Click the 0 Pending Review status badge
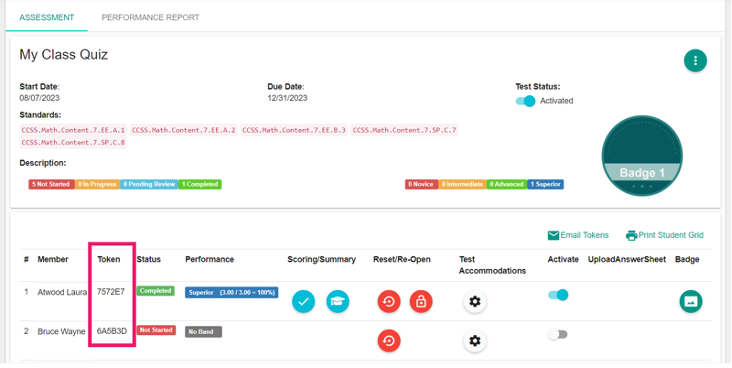The height and width of the screenshot is (368, 732). [149, 184]
